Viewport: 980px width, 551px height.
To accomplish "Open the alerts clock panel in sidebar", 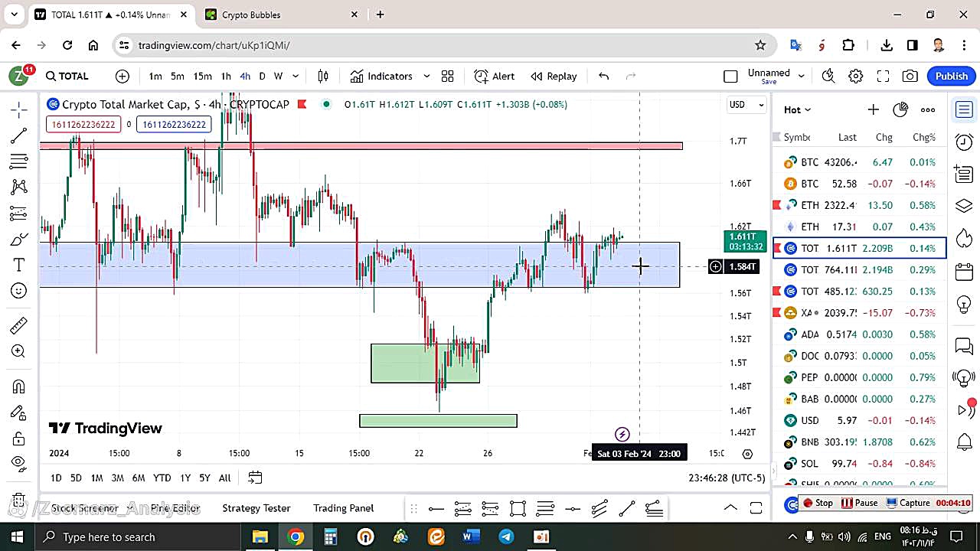I will pos(964,142).
